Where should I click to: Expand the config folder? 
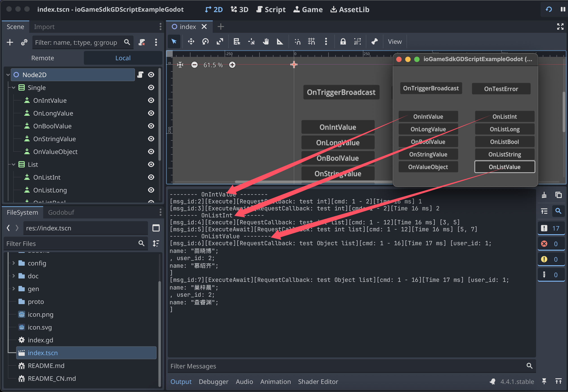pyautogui.click(x=14, y=263)
